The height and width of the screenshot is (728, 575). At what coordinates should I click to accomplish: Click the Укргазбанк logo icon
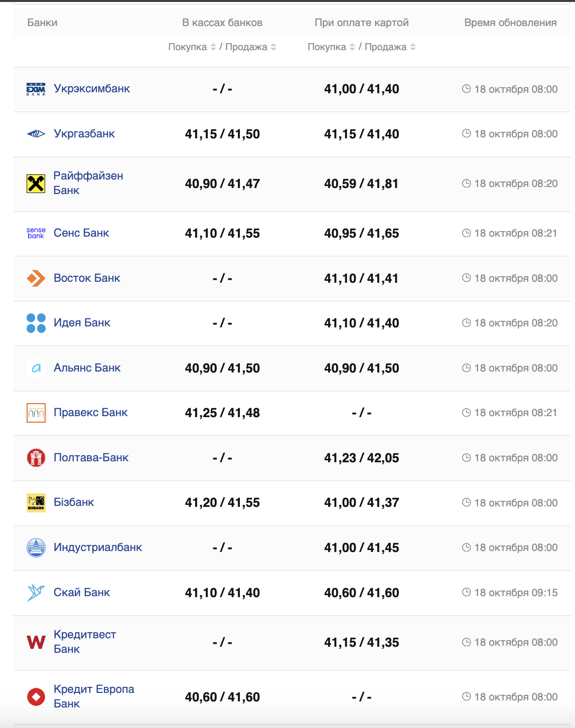[36, 134]
